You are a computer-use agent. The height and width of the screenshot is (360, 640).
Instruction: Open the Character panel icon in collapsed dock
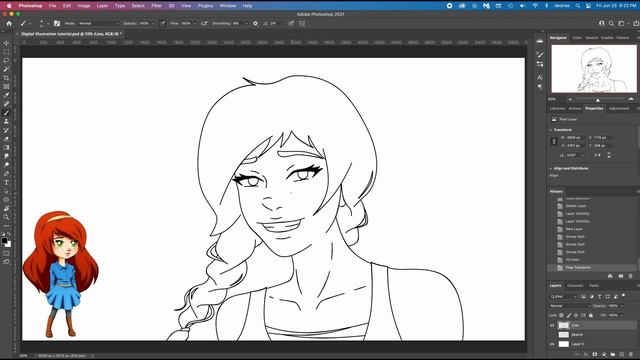[x=540, y=77]
